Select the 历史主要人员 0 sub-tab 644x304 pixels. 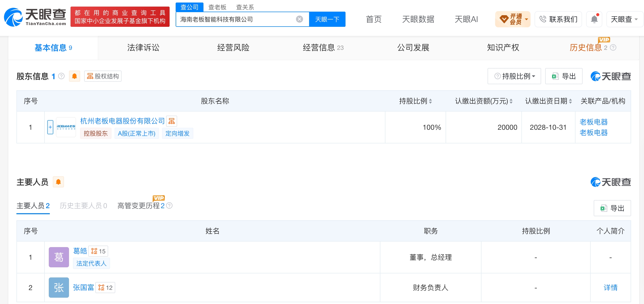83,206
